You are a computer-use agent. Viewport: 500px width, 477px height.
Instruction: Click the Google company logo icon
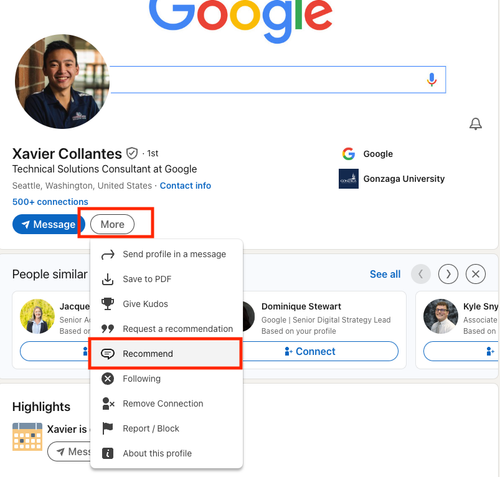[x=348, y=154]
